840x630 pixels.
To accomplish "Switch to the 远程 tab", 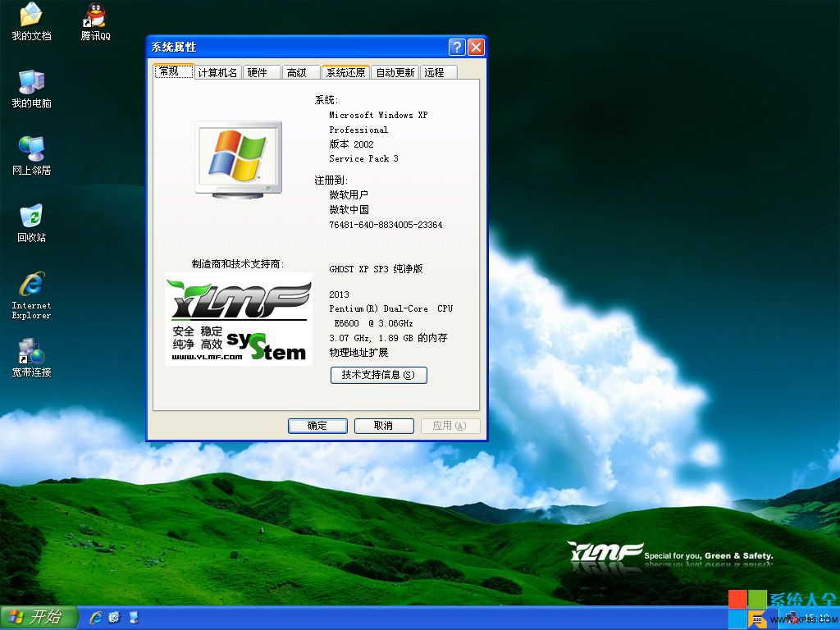I will 439,72.
